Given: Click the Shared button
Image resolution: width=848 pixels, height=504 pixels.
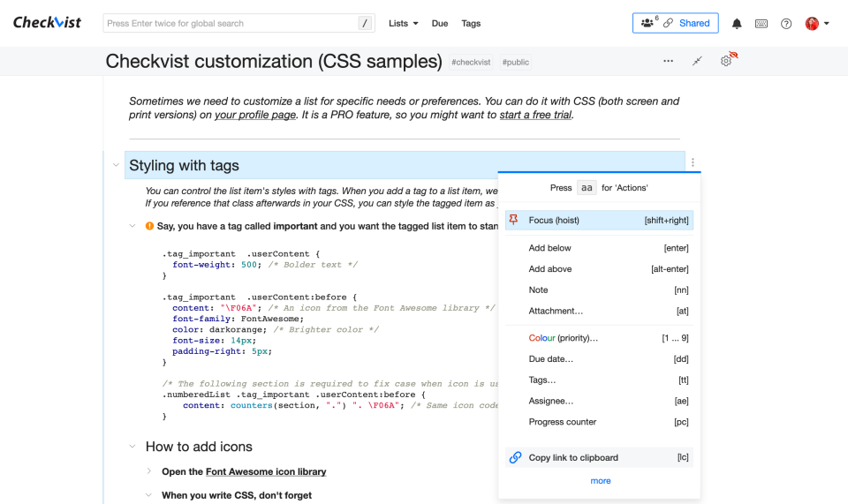Looking at the screenshot, I should pyautogui.click(x=676, y=23).
